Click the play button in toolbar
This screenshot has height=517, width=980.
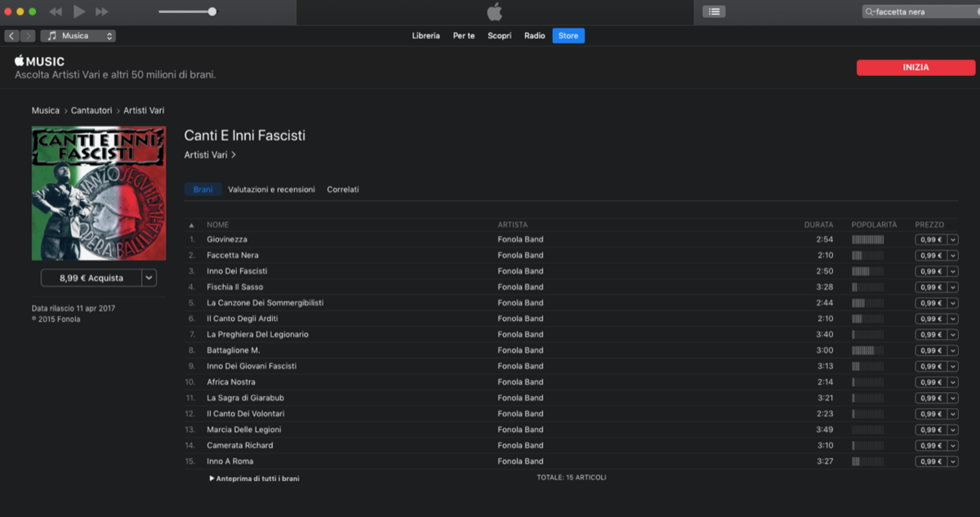point(79,11)
